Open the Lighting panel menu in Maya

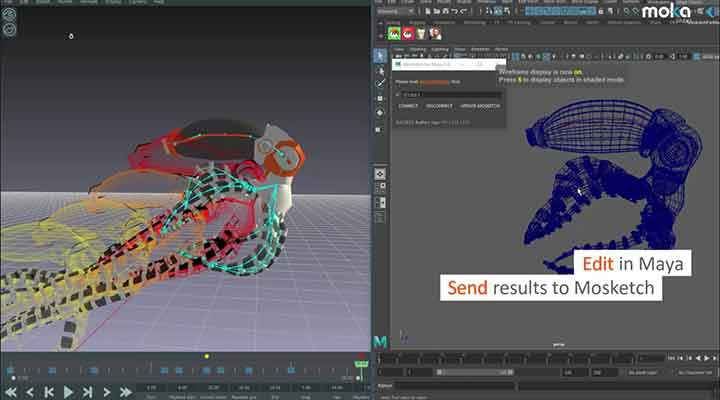click(x=439, y=49)
